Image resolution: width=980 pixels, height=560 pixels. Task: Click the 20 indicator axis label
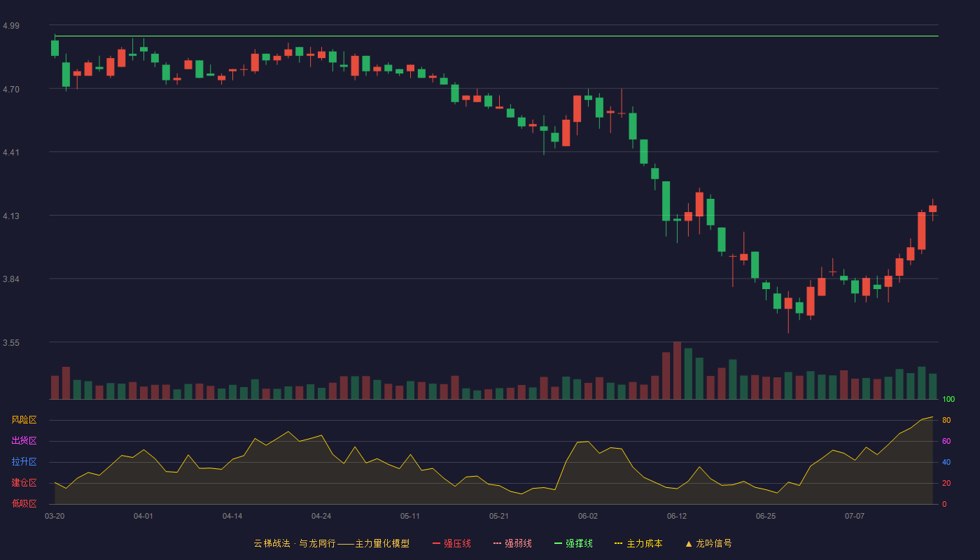(946, 483)
